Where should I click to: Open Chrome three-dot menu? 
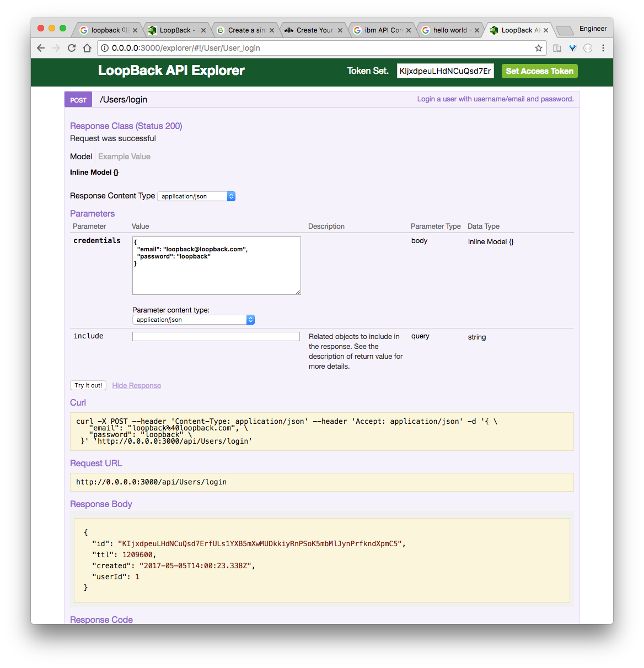point(603,48)
